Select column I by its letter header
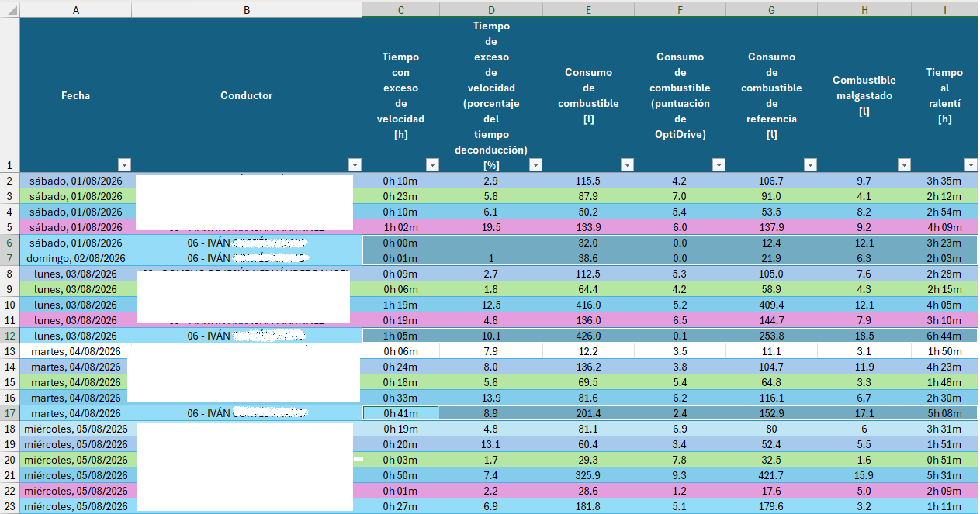 pos(944,9)
